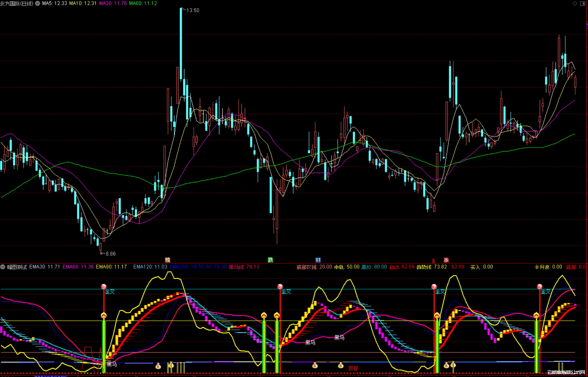588x377 pixels.
Task: Click the money bag icon left of 顶背
Action: point(341,365)
